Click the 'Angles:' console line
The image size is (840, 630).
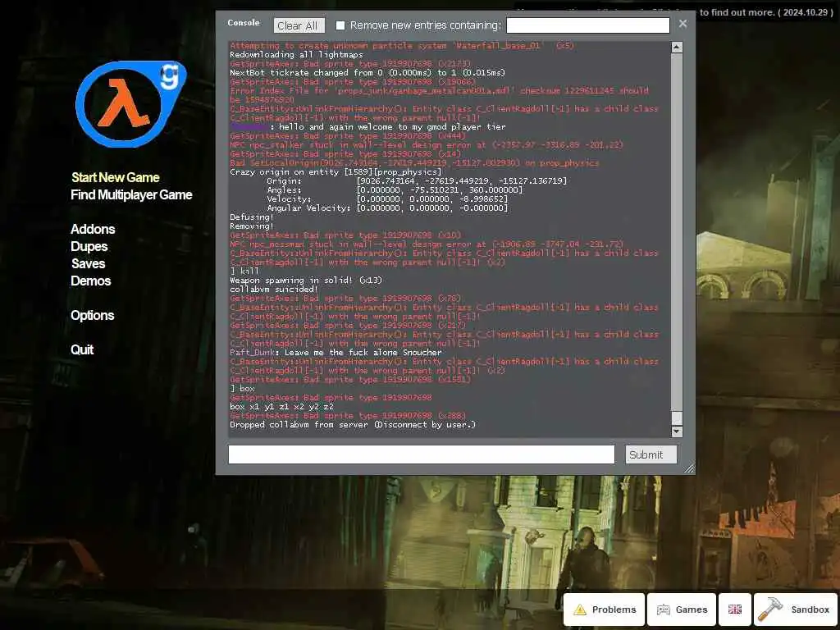395,189
